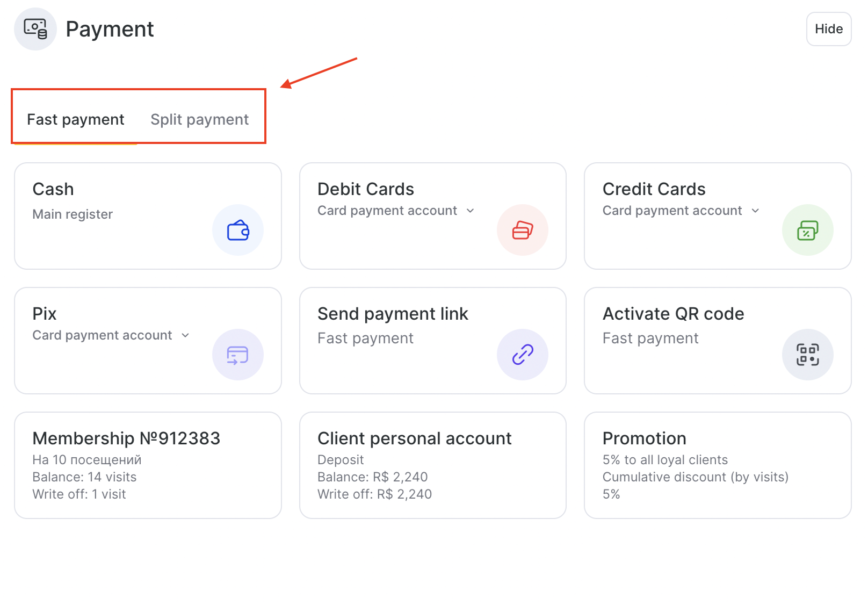The width and height of the screenshot is (868, 605).
Task: Open Pix card payment account dropdown
Action: click(185, 335)
